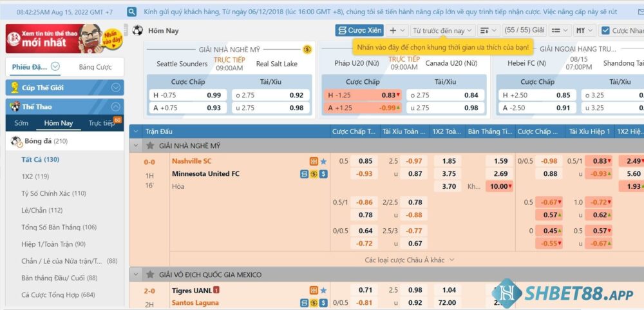Collapse the Giải Vô Địch Quốc Gia Mexico group
The width and height of the screenshot is (644, 310).
click(x=135, y=275)
